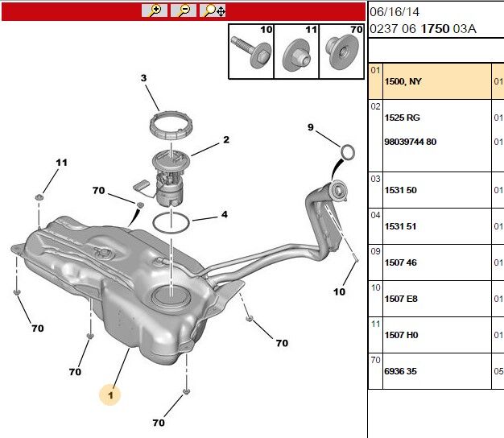This screenshot has width=504, height=438.
Task: Click highlighted callout 1 for fuel tank
Action: pos(112,395)
